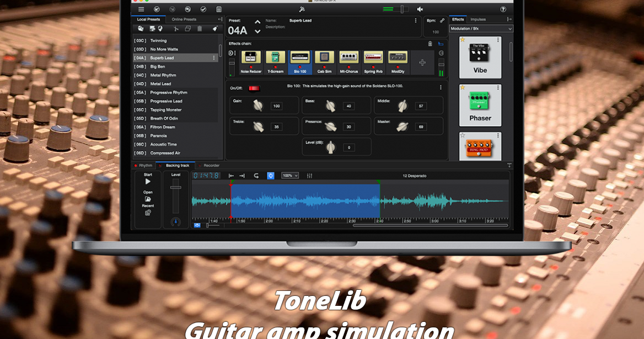Screen dimensions: 644x339
Task: Switch to Rhythm tab
Action: [143, 166]
